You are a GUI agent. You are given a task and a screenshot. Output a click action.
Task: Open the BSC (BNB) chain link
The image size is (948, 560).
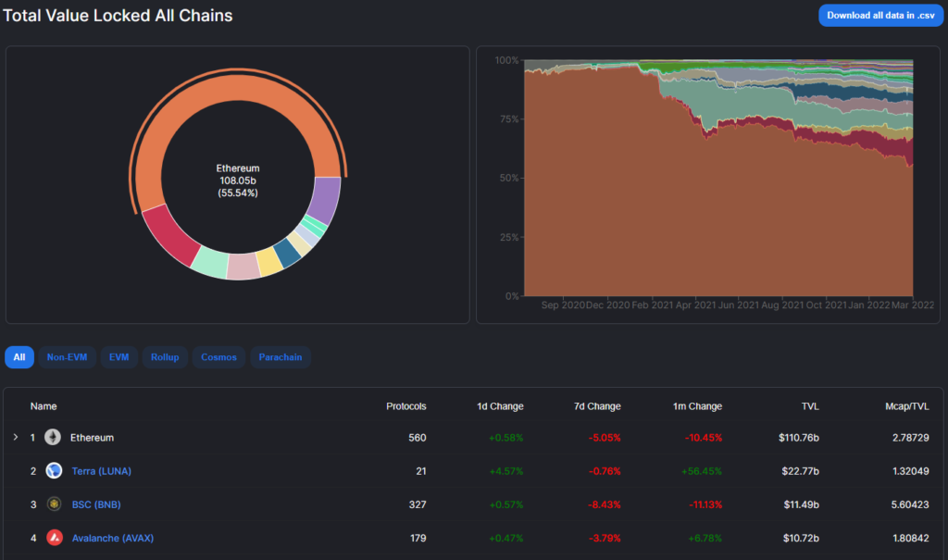[x=96, y=504]
